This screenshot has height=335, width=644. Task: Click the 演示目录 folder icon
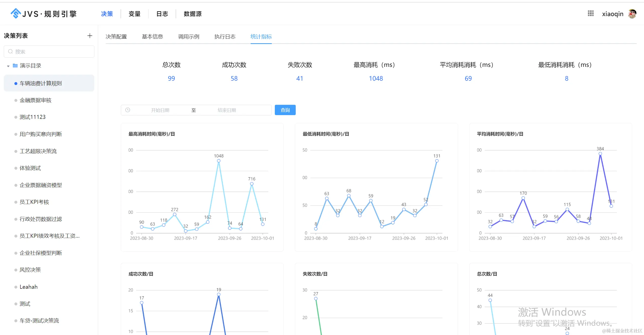coord(15,65)
